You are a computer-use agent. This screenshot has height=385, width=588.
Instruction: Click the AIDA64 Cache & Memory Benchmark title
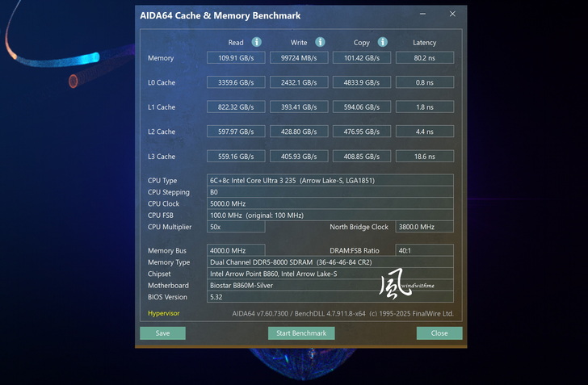[x=220, y=16]
